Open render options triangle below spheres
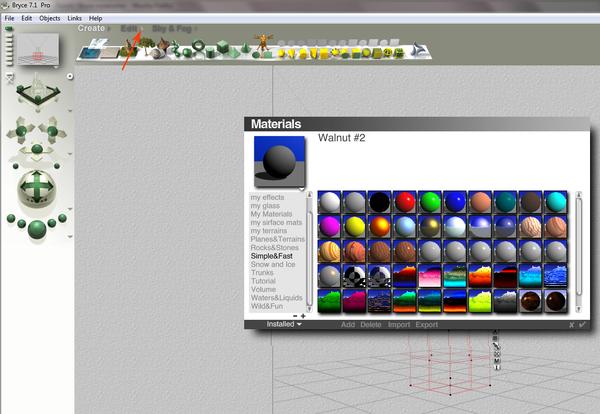 [70, 236]
